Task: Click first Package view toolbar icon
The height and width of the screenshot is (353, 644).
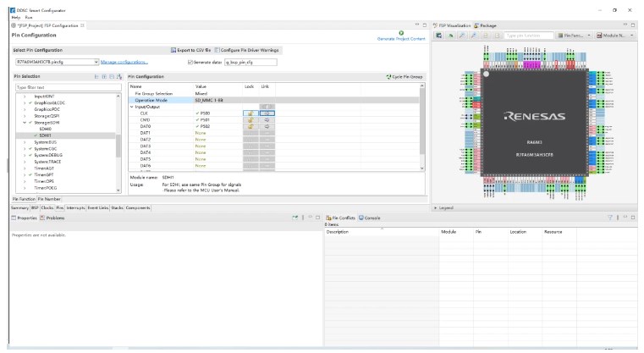Action: 439,36
